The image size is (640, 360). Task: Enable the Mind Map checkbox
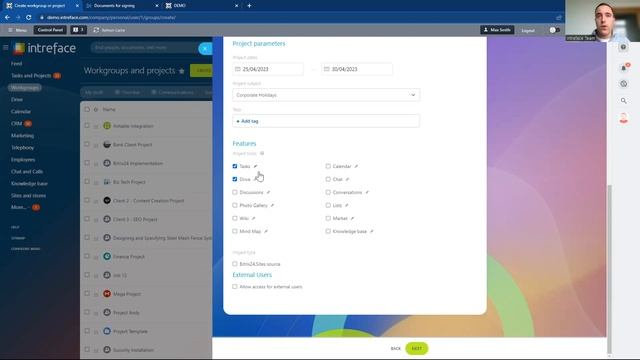pyautogui.click(x=235, y=231)
